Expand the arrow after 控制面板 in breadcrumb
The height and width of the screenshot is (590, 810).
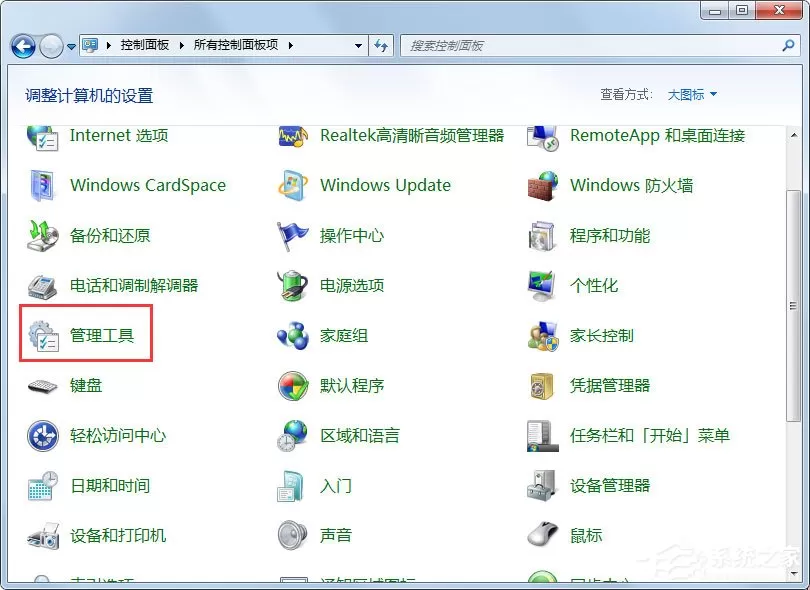coord(181,45)
